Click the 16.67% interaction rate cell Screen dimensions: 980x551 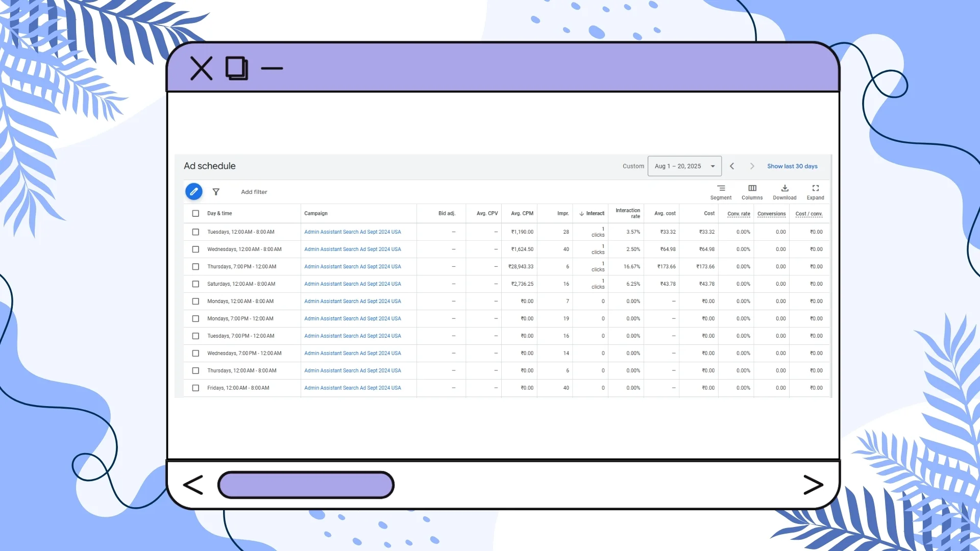[x=632, y=267]
